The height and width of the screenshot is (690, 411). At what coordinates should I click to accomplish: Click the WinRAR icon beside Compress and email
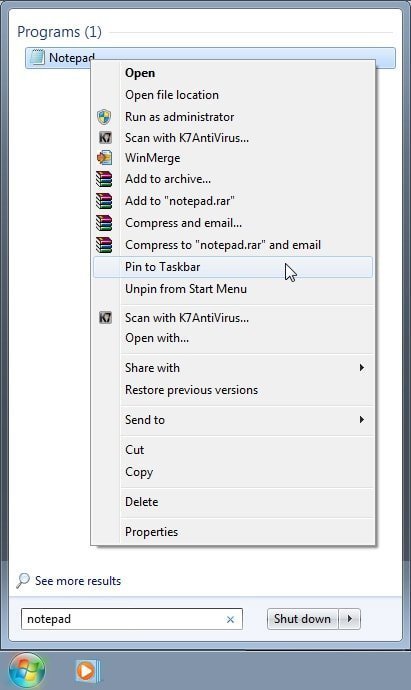[x=104, y=223]
